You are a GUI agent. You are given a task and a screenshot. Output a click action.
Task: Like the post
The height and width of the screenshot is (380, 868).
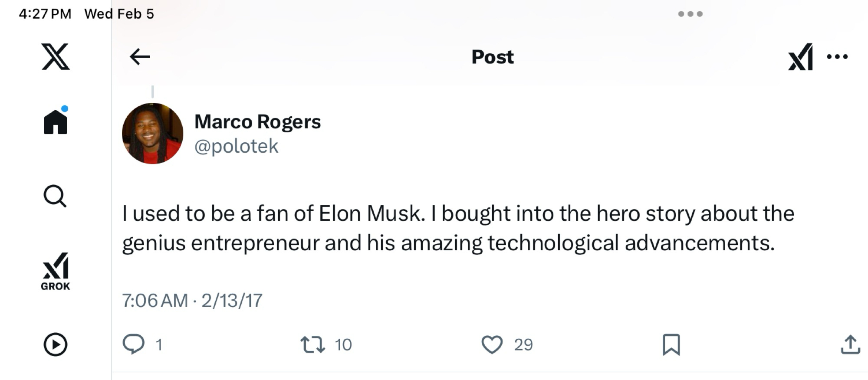pos(492,344)
